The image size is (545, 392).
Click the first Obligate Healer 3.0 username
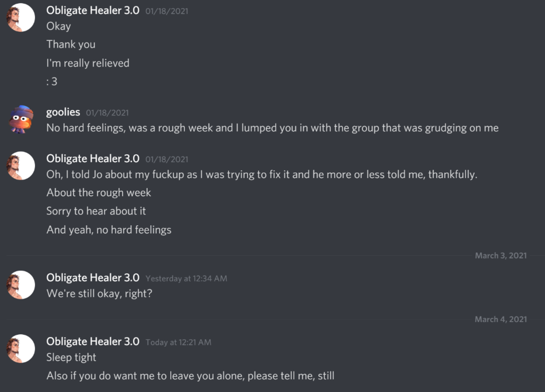(x=92, y=10)
